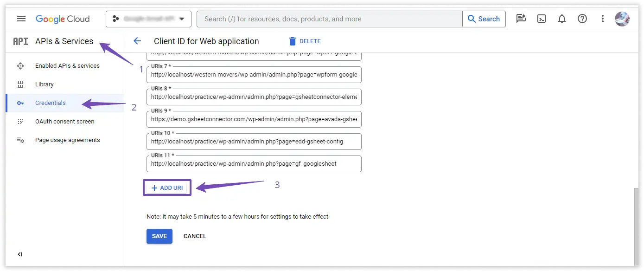The height and width of the screenshot is (272, 644).
Task: Click the Page usage agreements icon
Action: [20, 140]
